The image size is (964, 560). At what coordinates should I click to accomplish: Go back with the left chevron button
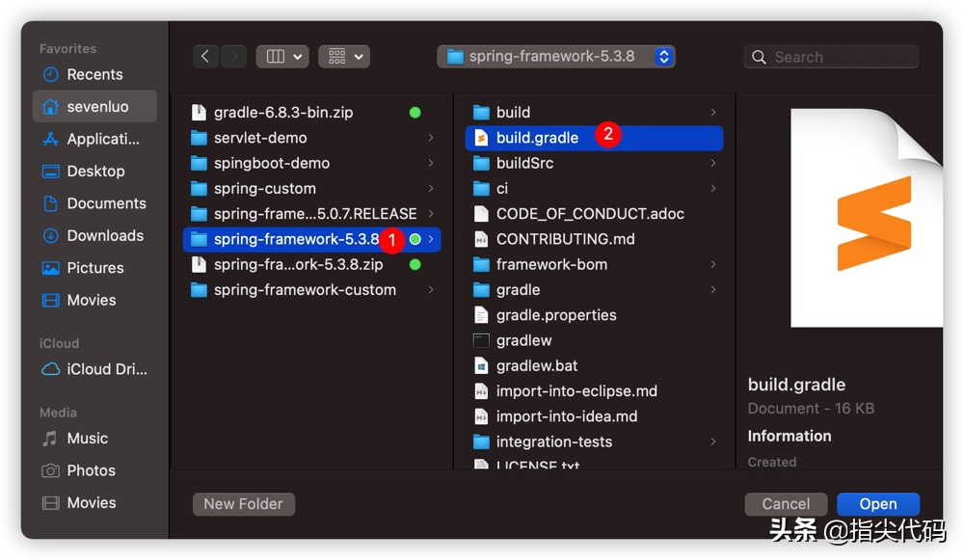coord(205,57)
